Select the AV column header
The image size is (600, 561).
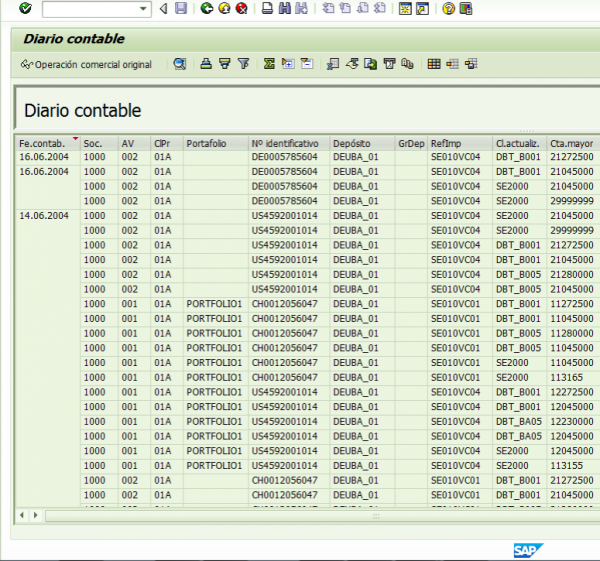[134, 144]
